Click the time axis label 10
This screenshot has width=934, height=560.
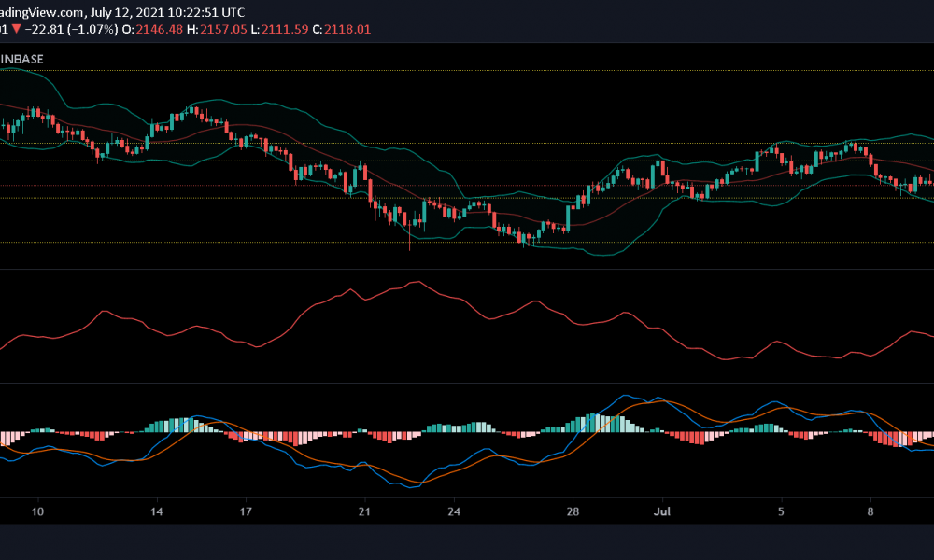[37, 511]
